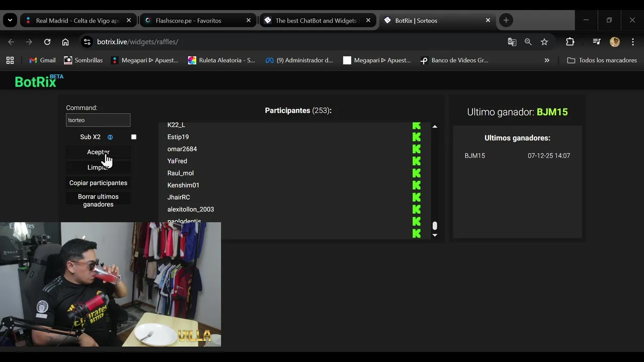Focus the Command input field
The height and width of the screenshot is (362, 644).
point(98,120)
